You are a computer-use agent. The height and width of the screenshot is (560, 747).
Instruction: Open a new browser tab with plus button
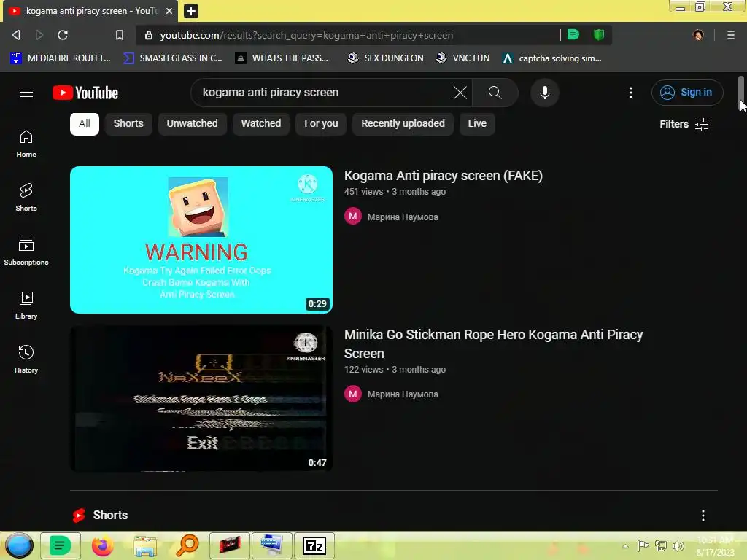click(190, 10)
